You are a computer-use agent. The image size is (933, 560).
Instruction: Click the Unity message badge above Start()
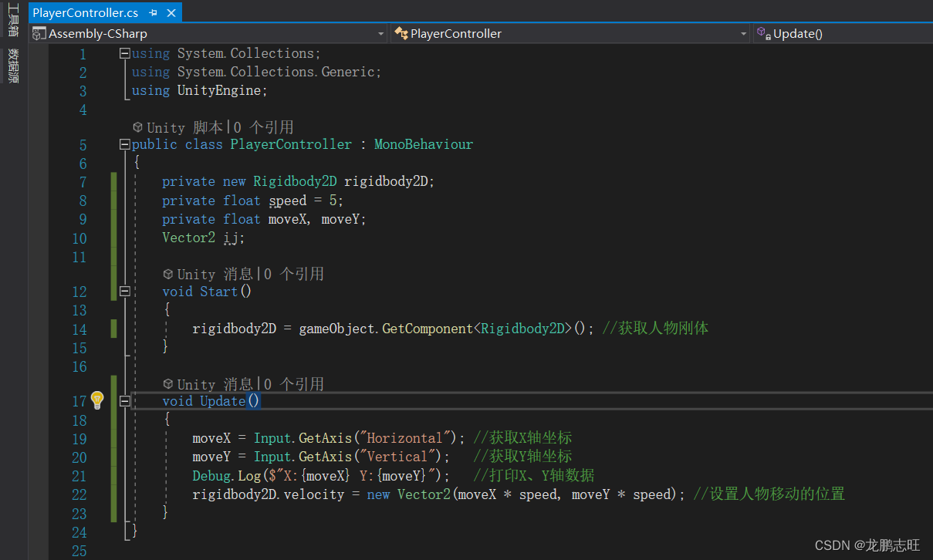167,274
